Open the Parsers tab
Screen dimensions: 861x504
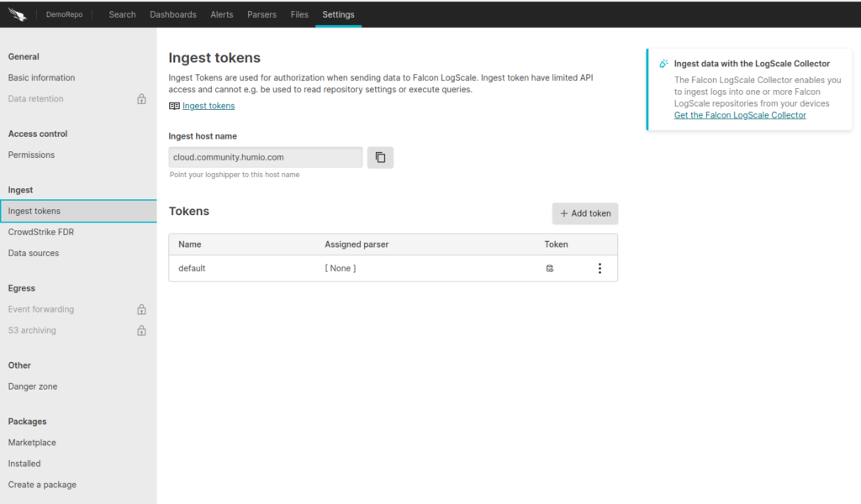pos(262,14)
